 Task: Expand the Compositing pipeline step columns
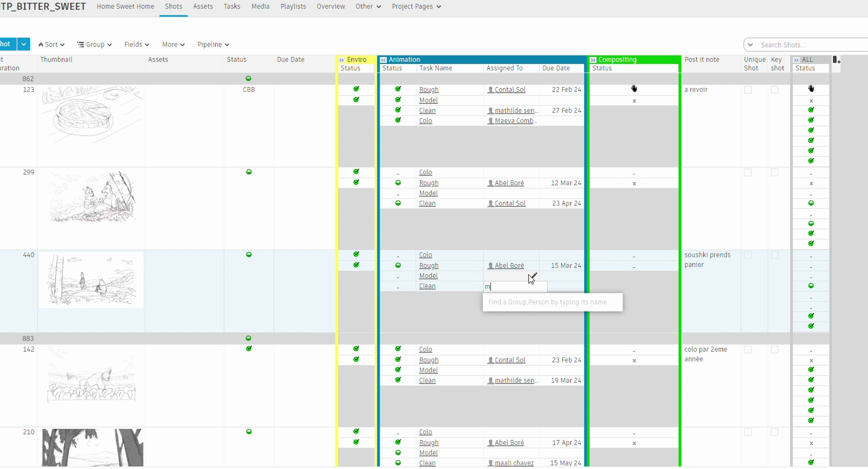pyautogui.click(x=593, y=60)
